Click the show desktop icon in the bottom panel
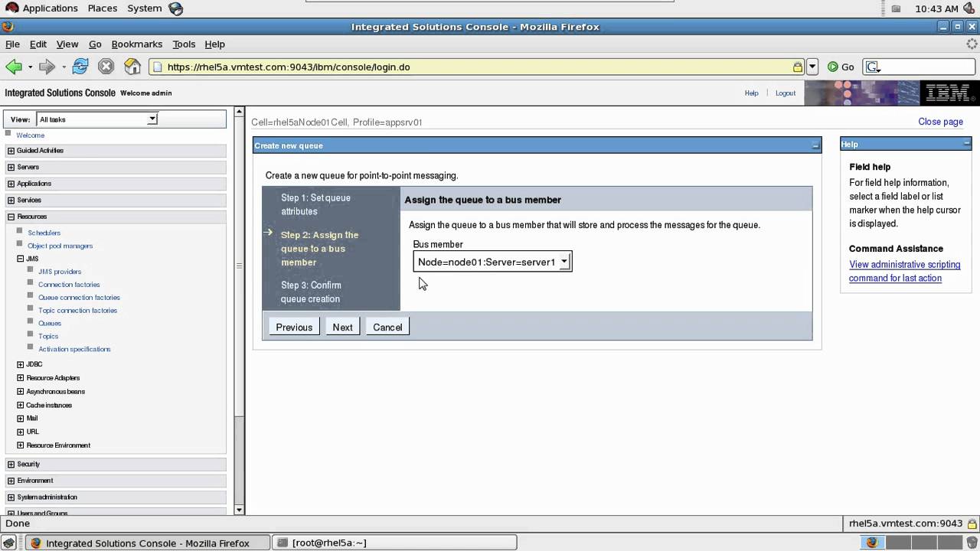The image size is (980, 551). [9, 543]
